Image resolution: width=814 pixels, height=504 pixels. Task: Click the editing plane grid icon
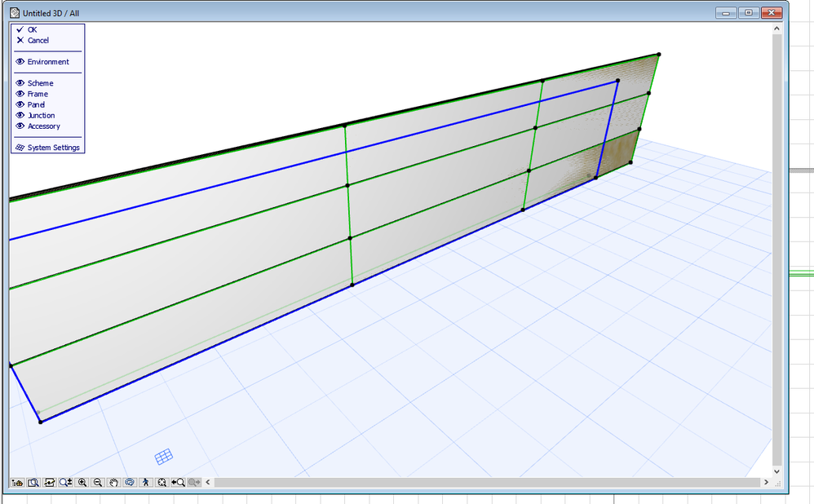click(163, 457)
